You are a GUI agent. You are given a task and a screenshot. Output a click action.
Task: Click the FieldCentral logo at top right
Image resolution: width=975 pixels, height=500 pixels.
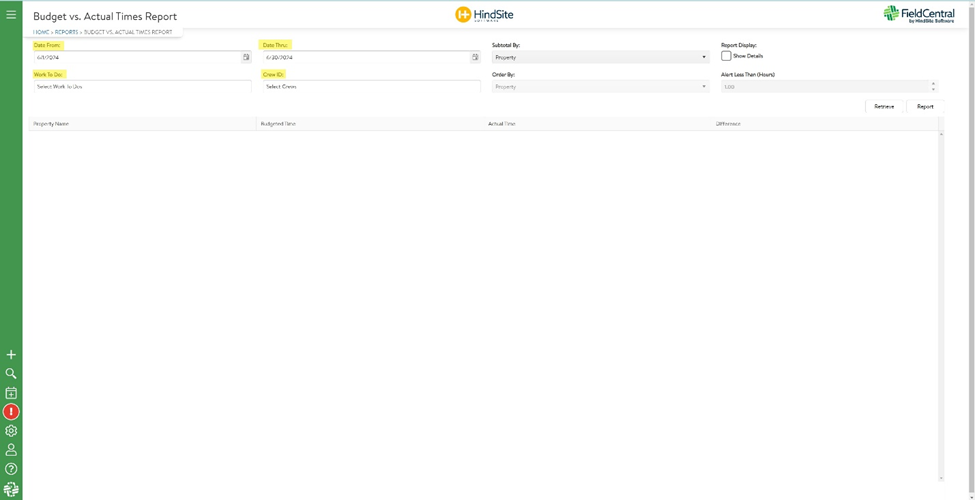[x=919, y=14]
